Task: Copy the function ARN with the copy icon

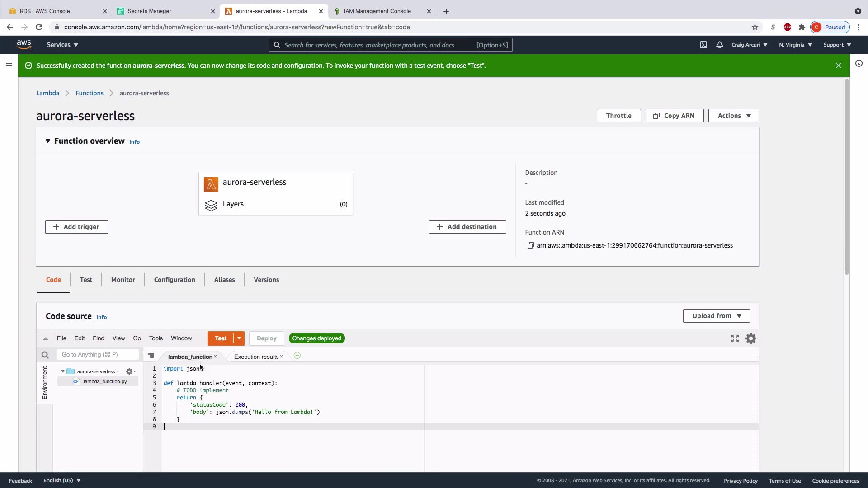Action: (530, 245)
